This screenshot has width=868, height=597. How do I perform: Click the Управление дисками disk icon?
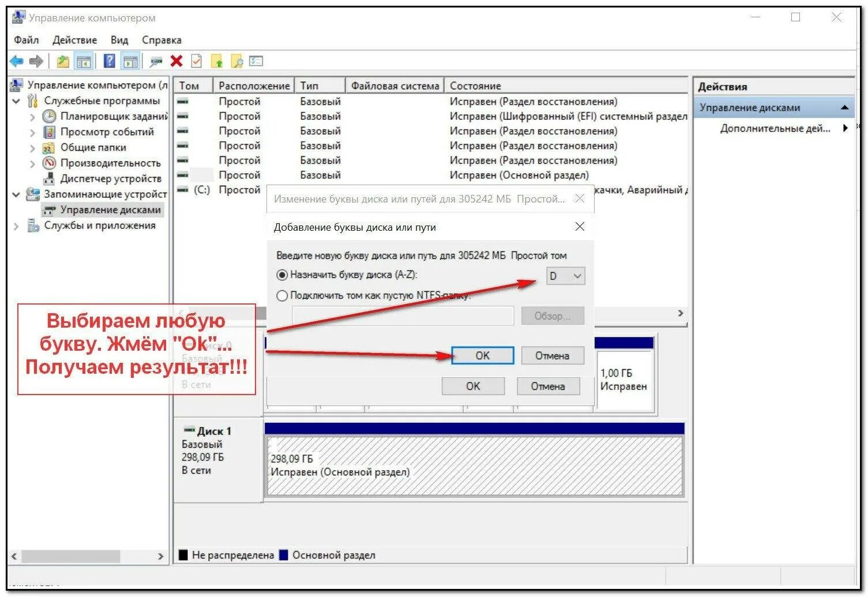point(50,210)
